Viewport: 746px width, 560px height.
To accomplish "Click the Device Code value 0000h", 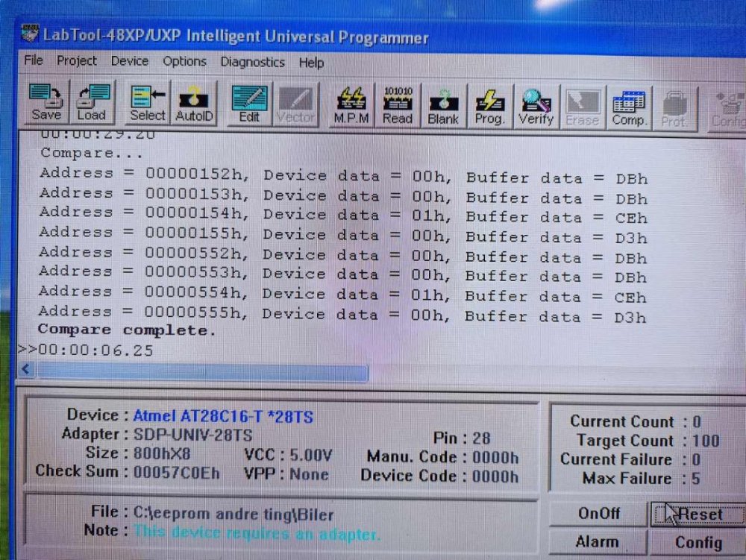I will [x=495, y=476].
